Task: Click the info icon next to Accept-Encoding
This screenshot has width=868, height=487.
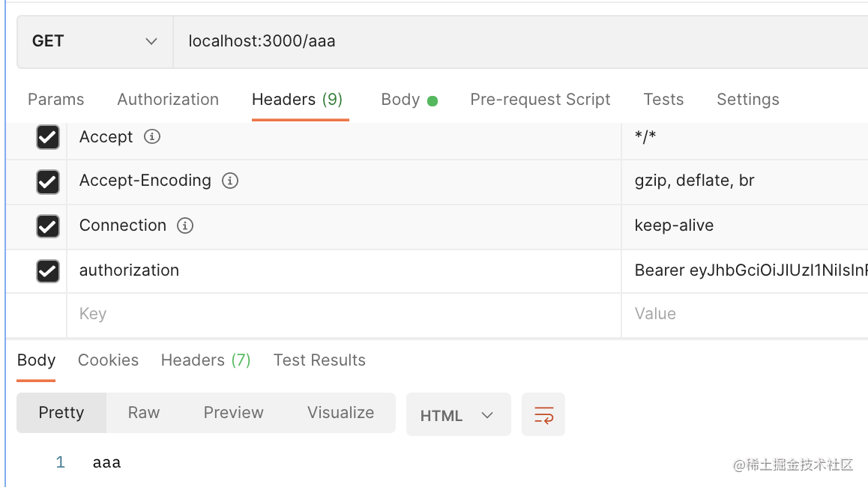Action: tap(230, 181)
